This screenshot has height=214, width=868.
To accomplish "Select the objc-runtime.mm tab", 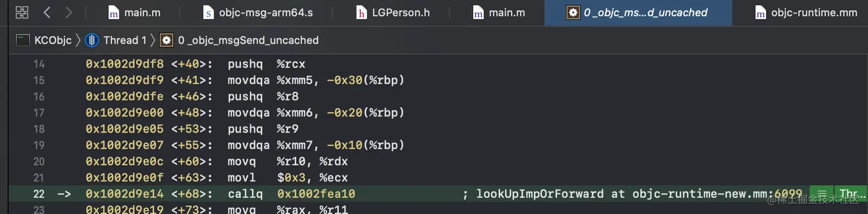I will pyautogui.click(x=806, y=13).
